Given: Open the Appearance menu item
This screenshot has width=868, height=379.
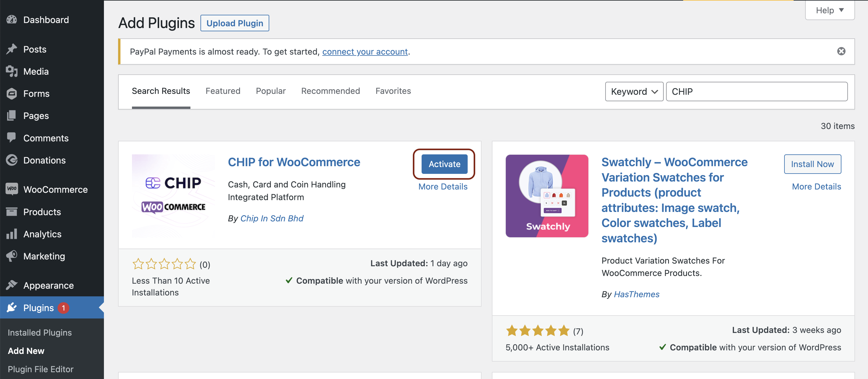Looking at the screenshot, I should click(52, 285).
